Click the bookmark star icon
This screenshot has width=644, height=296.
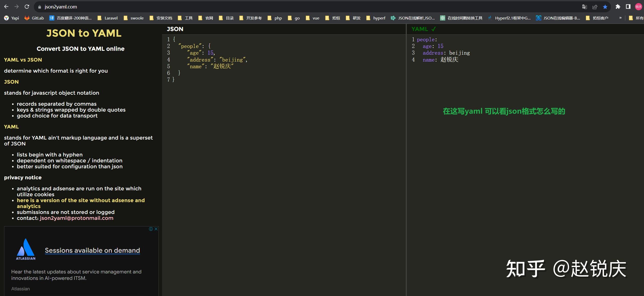pos(605,7)
